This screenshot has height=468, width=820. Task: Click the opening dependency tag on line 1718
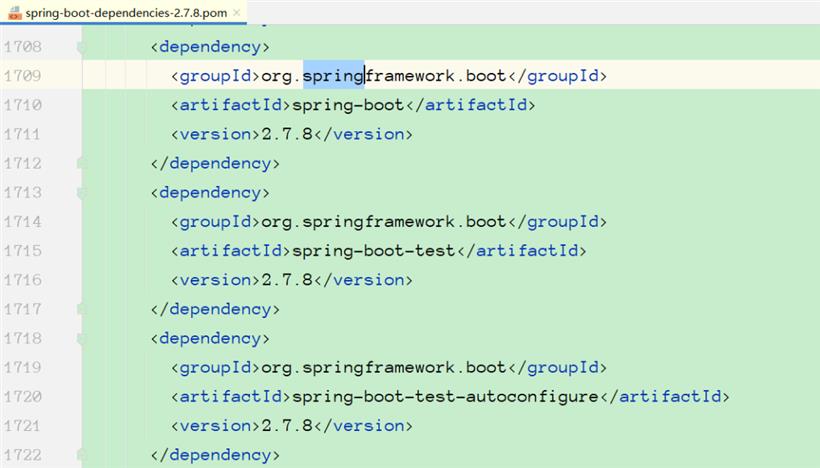[210, 339]
